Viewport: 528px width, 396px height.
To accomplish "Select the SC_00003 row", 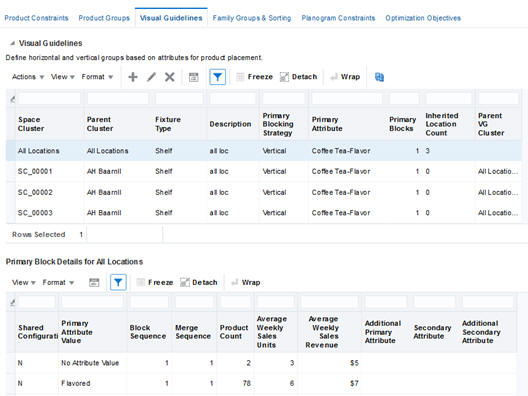I will (x=264, y=213).
